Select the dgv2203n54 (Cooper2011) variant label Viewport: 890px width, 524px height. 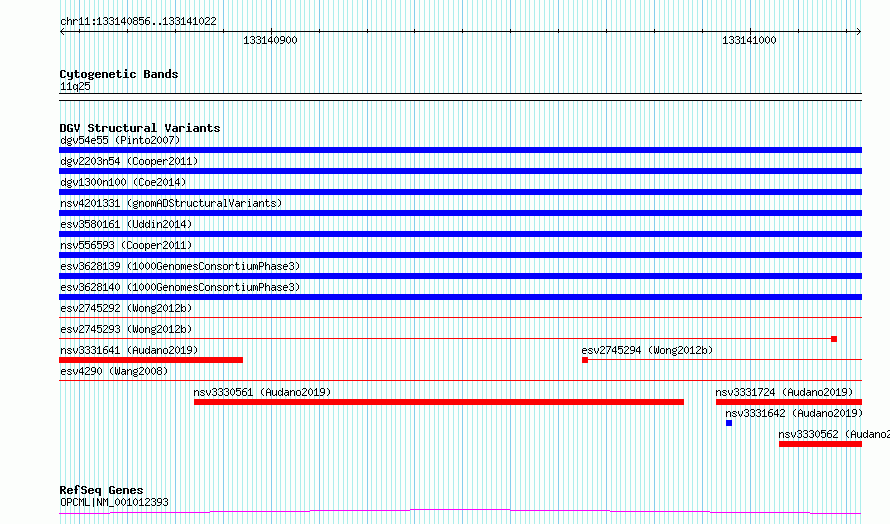pos(129,161)
